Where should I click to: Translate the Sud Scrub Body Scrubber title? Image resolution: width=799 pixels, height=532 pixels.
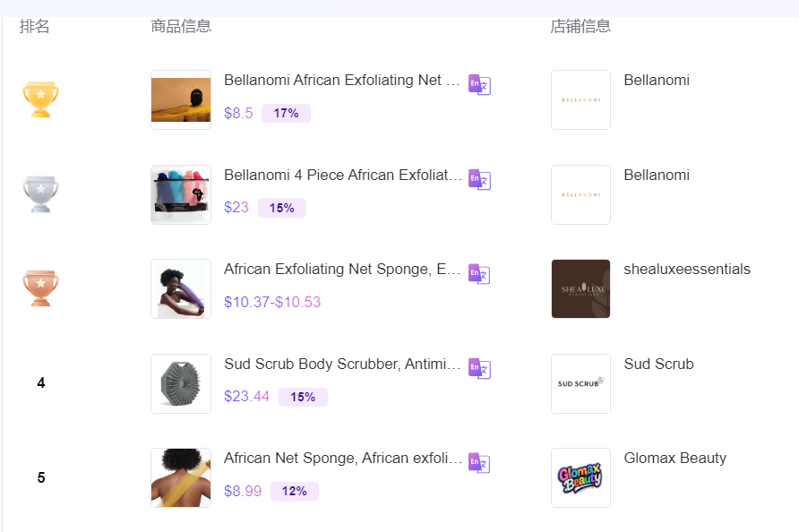479,368
